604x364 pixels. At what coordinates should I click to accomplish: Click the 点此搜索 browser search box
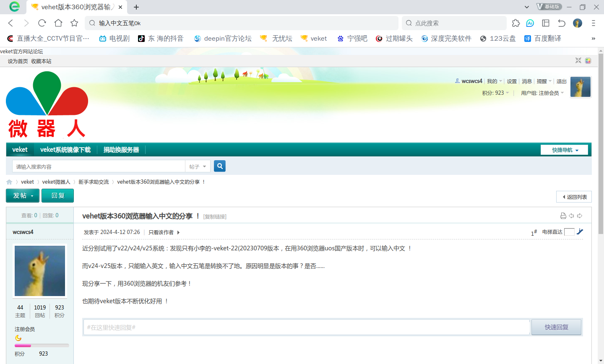(x=454, y=23)
